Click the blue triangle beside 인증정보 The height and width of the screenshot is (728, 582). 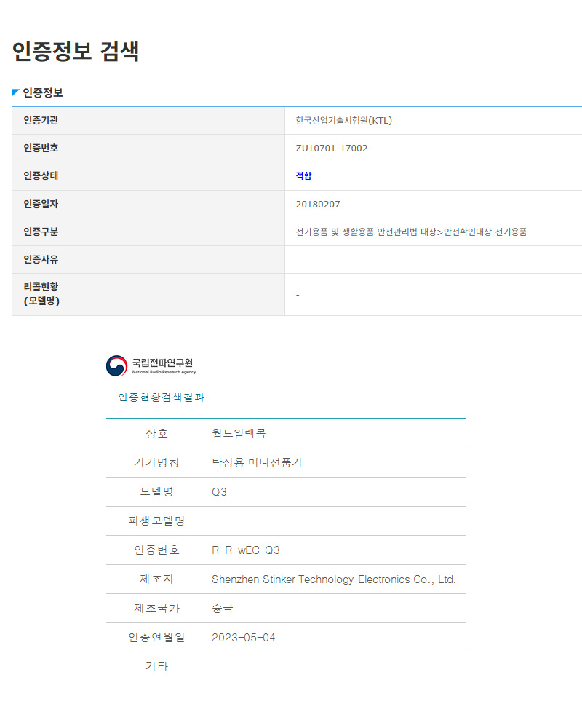15,92
